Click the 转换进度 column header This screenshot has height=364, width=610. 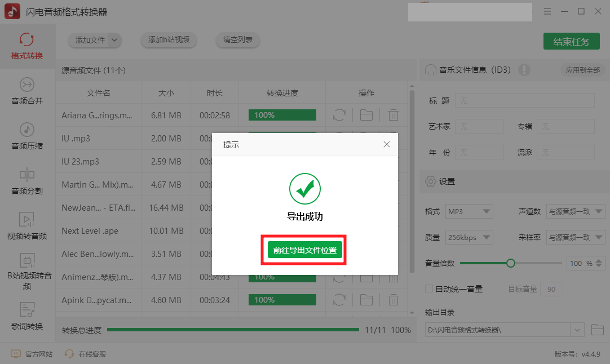(x=282, y=93)
